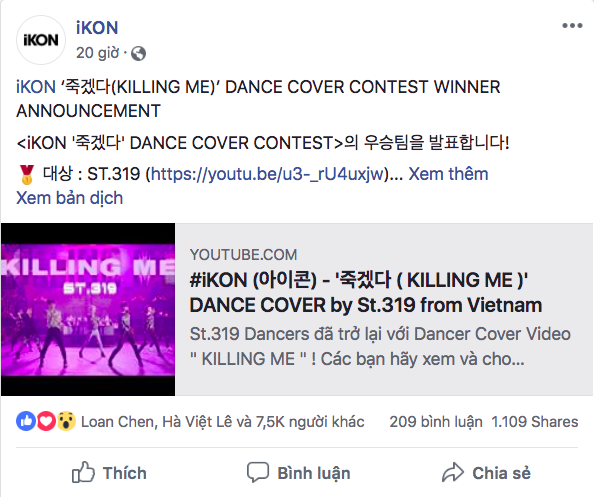Open the iKON page name link
The height and width of the screenshot is (497, 594).
pyautogui.click(x=97, y=28)
